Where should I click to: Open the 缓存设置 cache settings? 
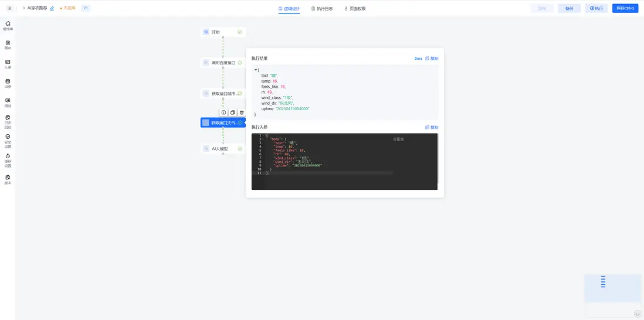[8, 161]
